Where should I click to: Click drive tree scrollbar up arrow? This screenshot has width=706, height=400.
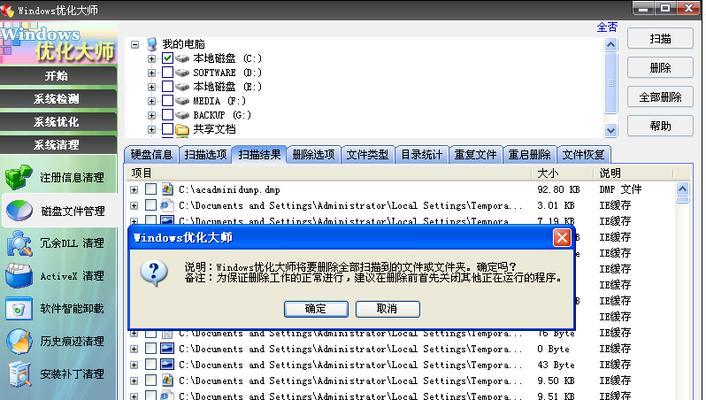611,44
